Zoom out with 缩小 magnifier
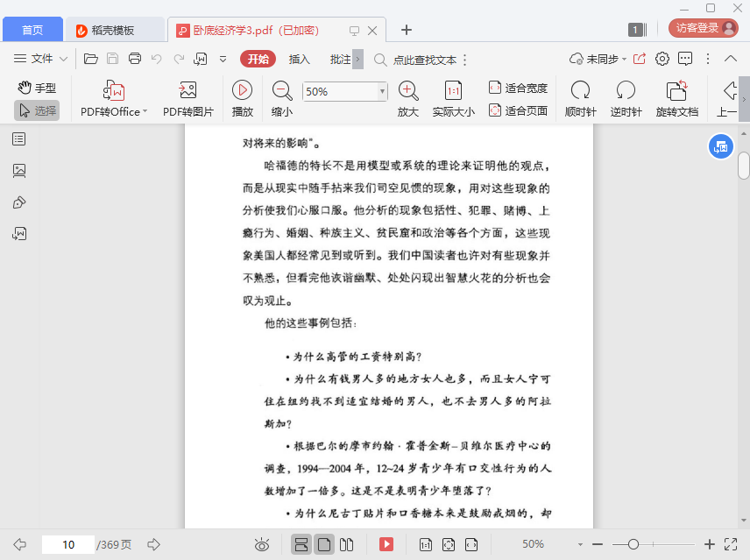The width and height of the screenshot is (750, 560). point(282,99)
